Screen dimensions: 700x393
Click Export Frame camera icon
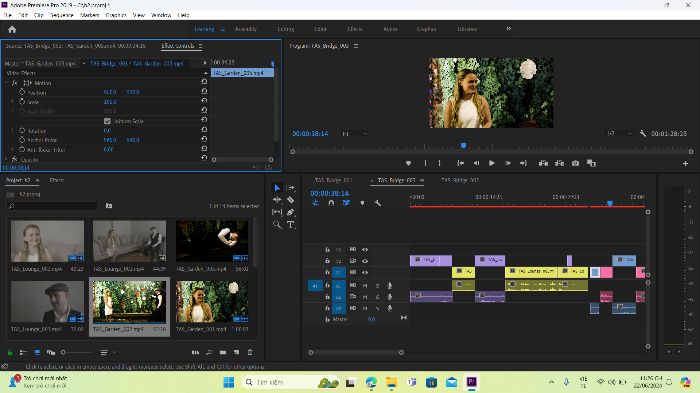tap(575, 163)
